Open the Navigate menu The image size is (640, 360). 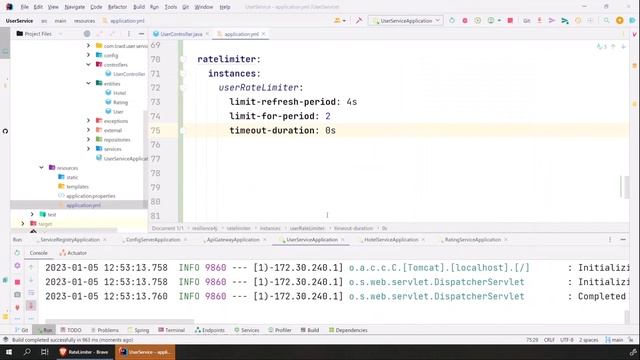75,7
